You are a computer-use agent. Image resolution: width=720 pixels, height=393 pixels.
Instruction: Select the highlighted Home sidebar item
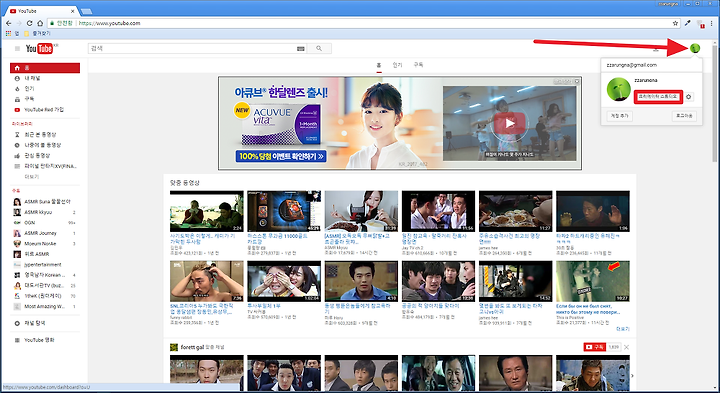[45, 68]
